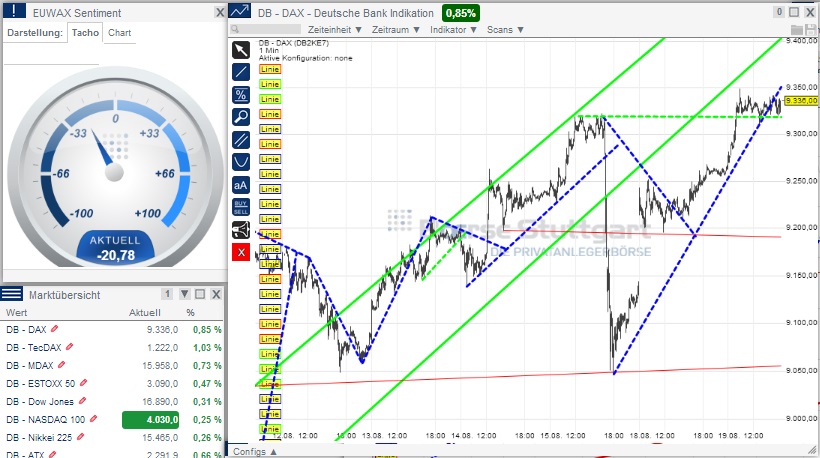Select the DB - NASDAQ 100 row

[x=112, y=419]
